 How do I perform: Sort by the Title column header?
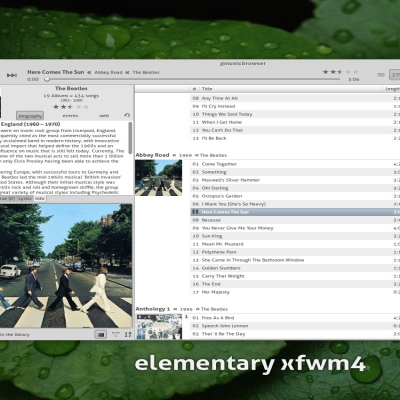(x=291, y=89)
